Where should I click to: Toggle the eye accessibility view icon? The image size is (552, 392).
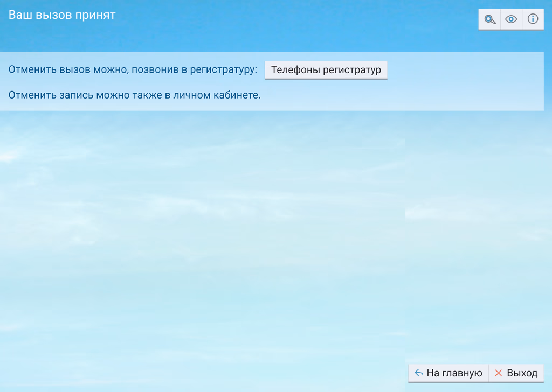[511, 19]
